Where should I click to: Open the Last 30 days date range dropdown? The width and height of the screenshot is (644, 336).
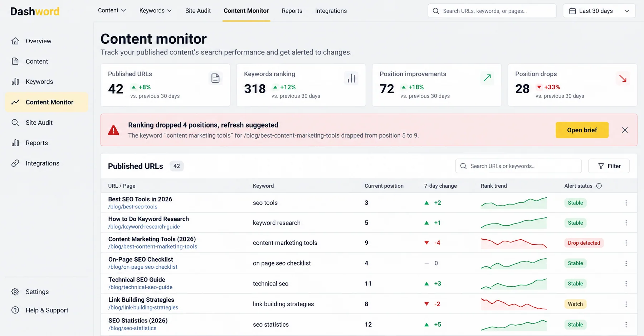pyautogui.click(x=599, y=11)
